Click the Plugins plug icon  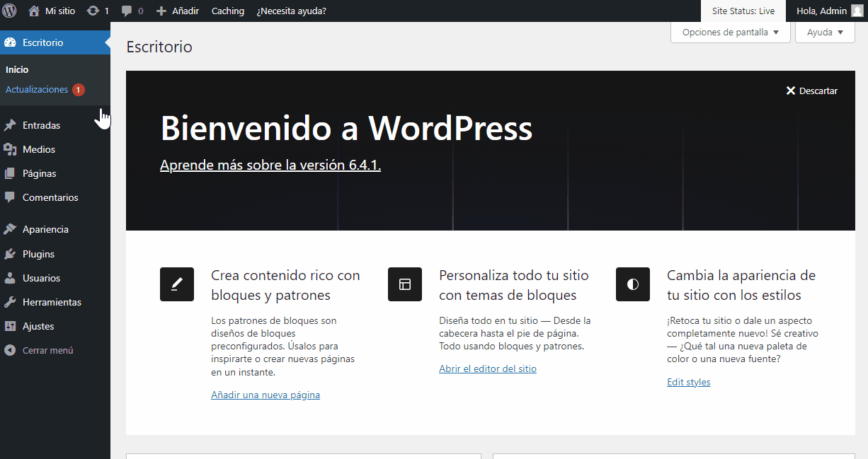(x=10, y=254)
